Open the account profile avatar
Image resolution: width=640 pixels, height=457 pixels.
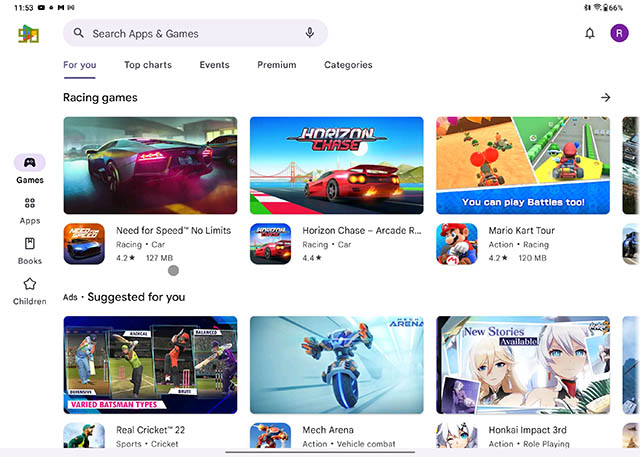click(618, 33)
